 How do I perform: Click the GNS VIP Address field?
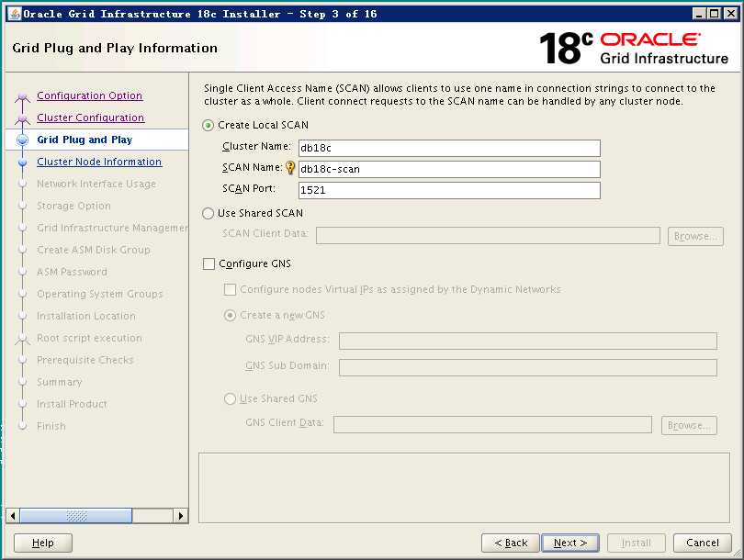[527, 341]
